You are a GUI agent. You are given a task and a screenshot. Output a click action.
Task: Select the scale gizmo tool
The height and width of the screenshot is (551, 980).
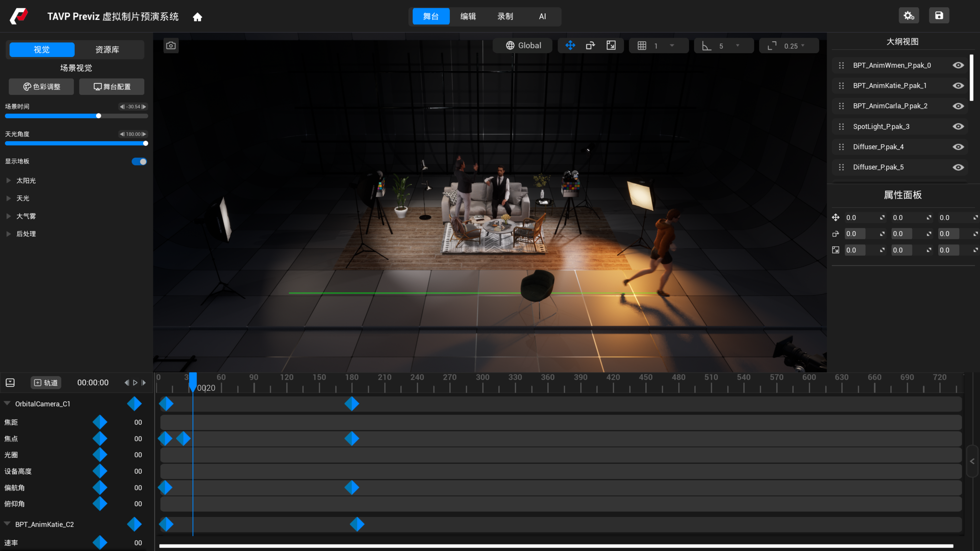coord(611,46)
